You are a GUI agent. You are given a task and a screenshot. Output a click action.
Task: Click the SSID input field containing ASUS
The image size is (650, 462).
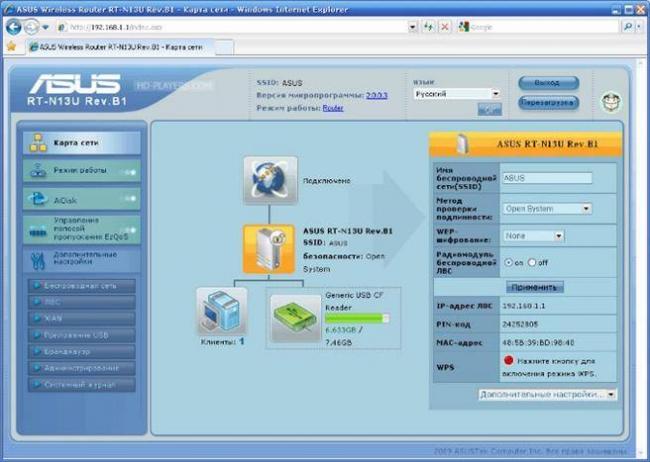click(547, 178)
